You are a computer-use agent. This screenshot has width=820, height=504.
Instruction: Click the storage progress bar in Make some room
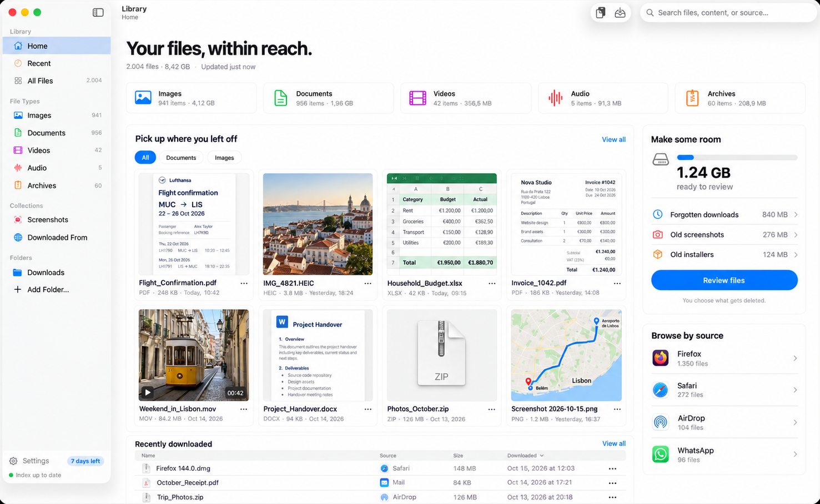tap(737, 158)
